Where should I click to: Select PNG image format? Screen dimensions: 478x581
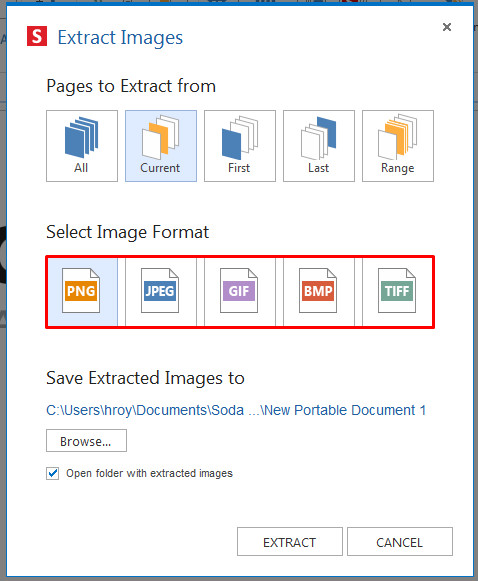point(82,292)
